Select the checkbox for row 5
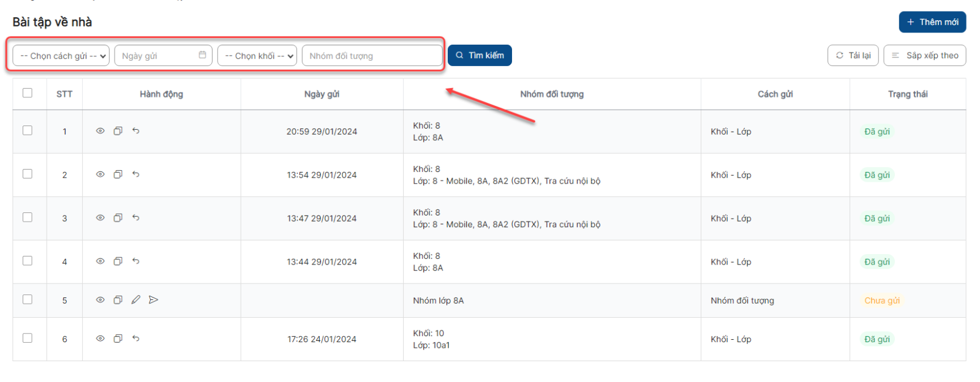 [28, 299]
